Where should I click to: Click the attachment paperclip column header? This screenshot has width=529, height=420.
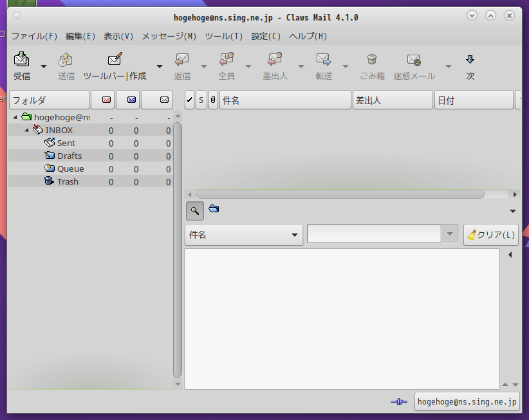pyautogui.click(x=213, y=100)
